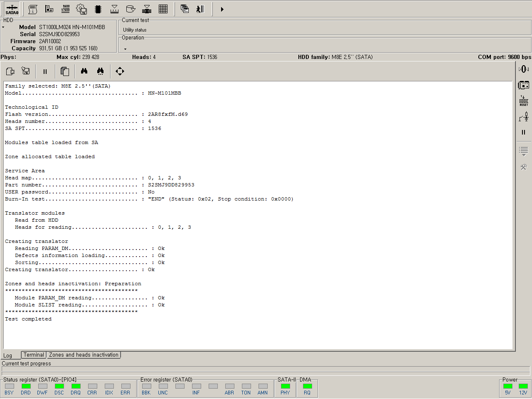This screenshot has height=399, width=532.
Task: Click the model value ST1000LM024 HN-M101MBB
Action: [x=72, y=27]
